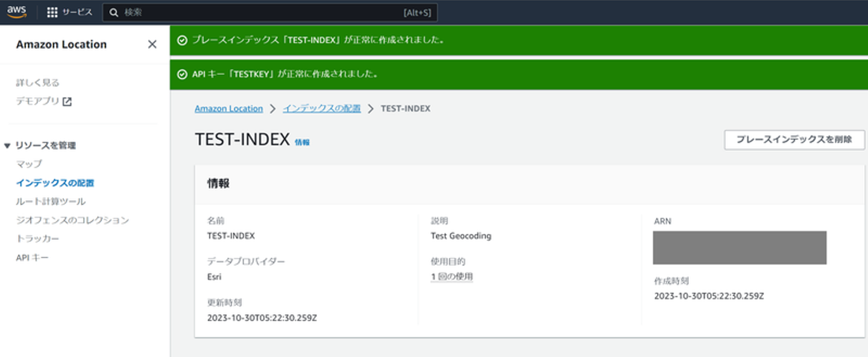Click the TEST-INDEX name value
Image resolution: width=868 pixels, height=357 pixels.
231,236
